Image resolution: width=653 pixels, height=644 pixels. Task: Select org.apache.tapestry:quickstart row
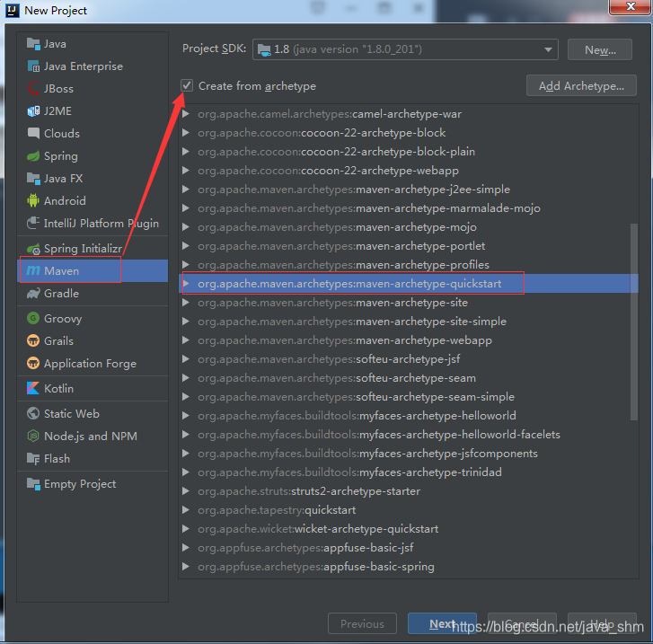(409, 510)
